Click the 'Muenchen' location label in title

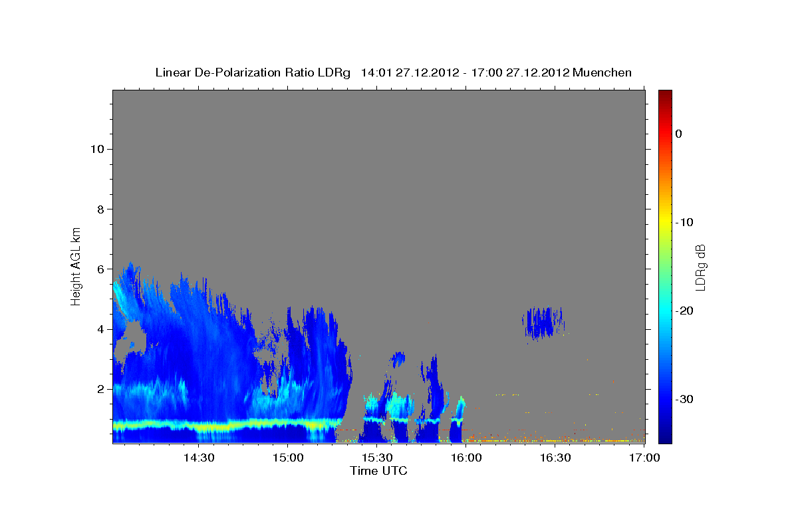(602, 72)
